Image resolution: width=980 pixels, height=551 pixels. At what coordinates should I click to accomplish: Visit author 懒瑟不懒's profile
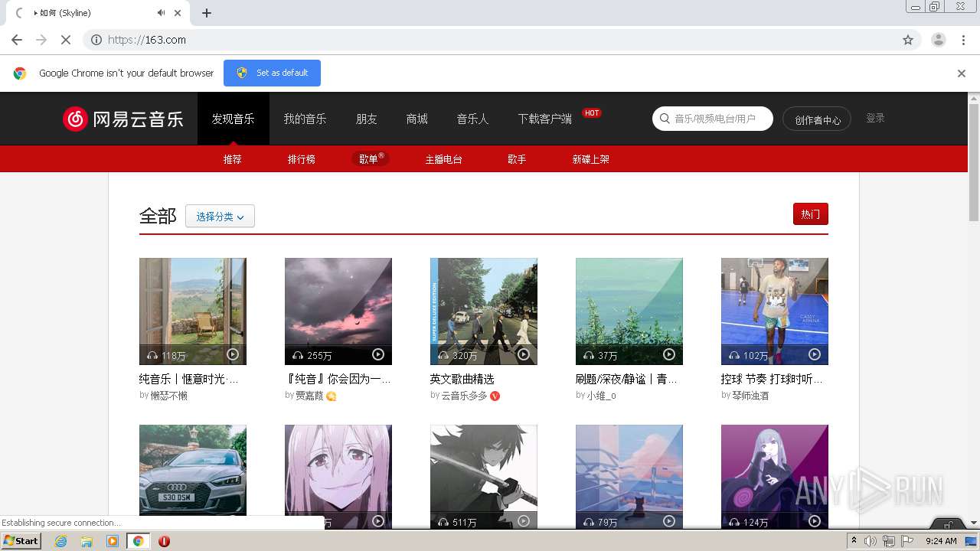click(x=169, y=396)
